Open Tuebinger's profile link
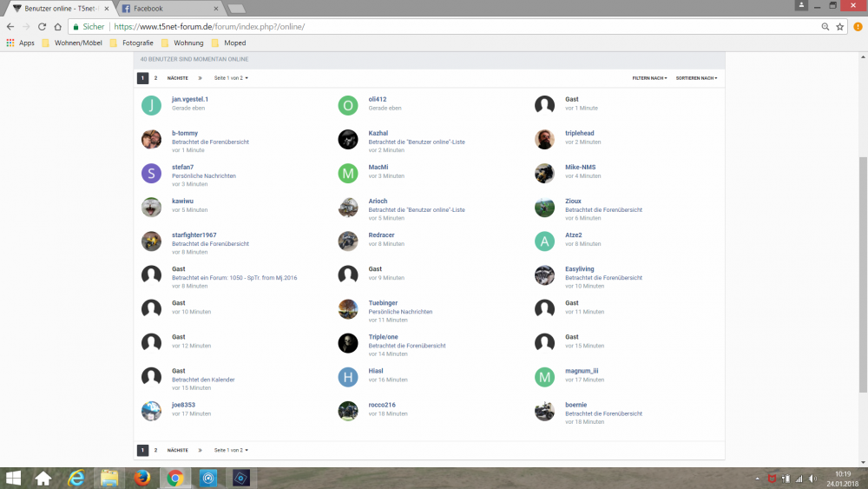 383,303
